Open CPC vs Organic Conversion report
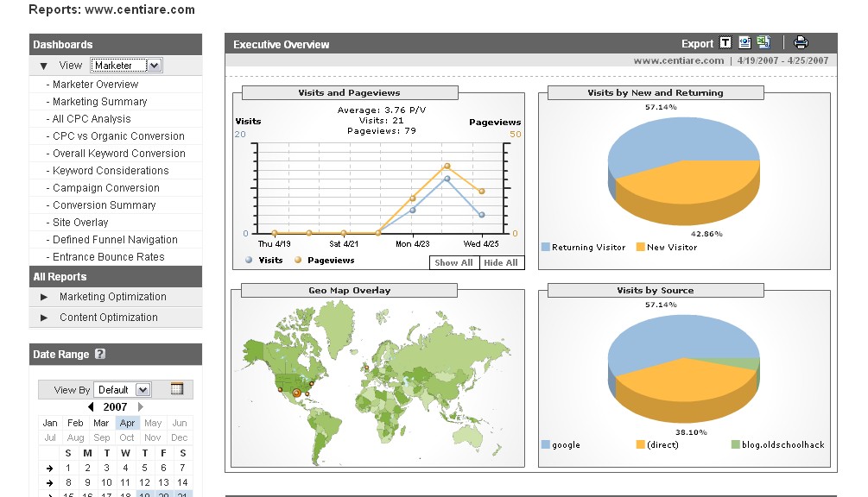 (x=118, y=136)
